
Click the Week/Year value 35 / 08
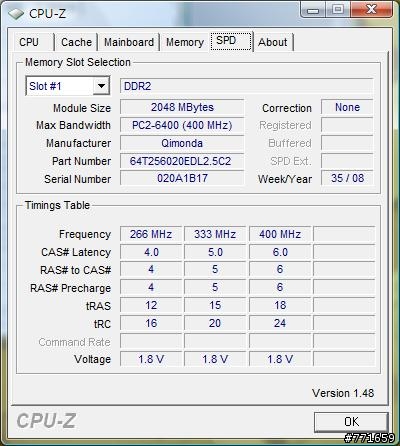coord(347,178)
